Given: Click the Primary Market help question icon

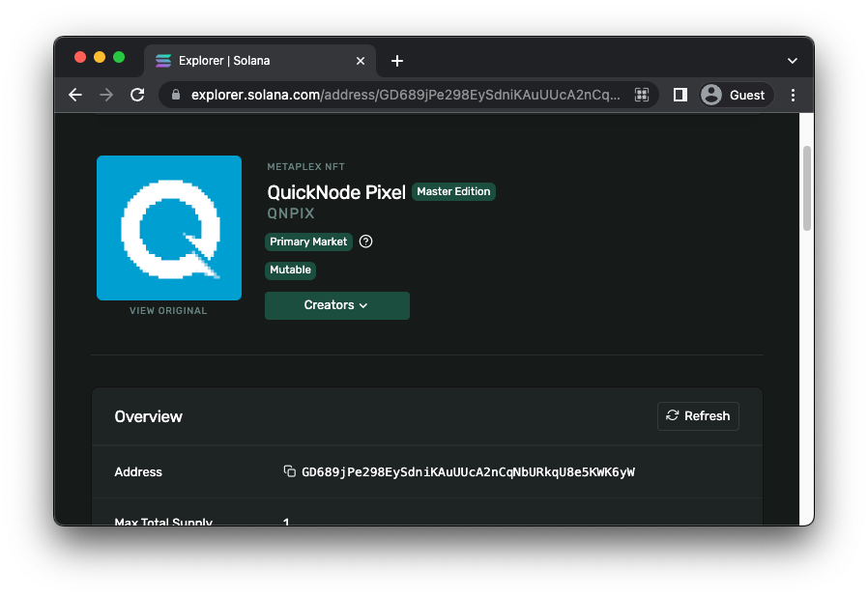Looking at the screenshot, I should [x=365, y=242].
